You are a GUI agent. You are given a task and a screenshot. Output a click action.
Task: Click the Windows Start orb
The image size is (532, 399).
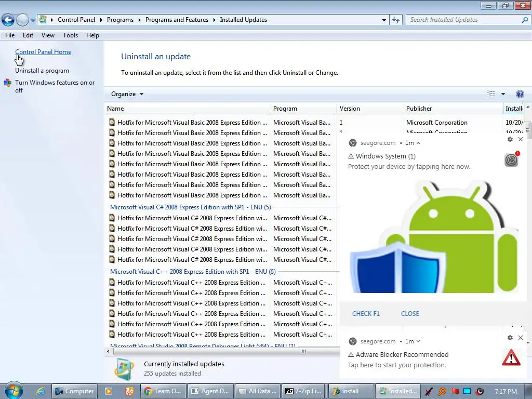coord(13,391)
